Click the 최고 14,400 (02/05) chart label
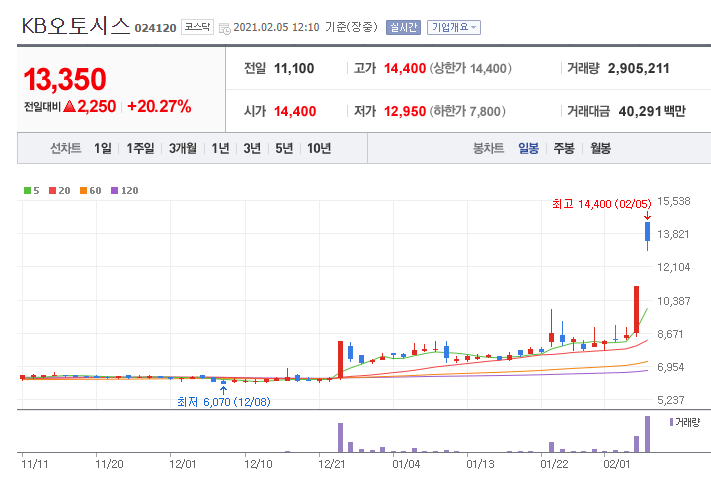711x479 pixels. click(x=602, y=204)
